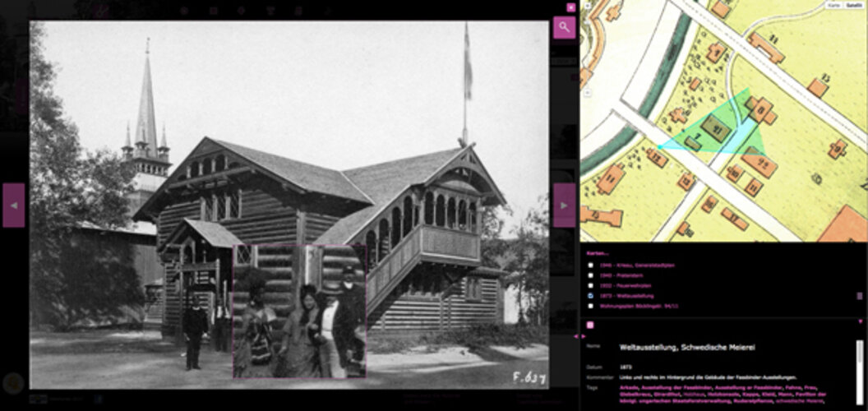Screen dimensions: 868x411
Task: Enable the Wohnungsplan Böcklingstr. map layer
Action: (591, 306)
